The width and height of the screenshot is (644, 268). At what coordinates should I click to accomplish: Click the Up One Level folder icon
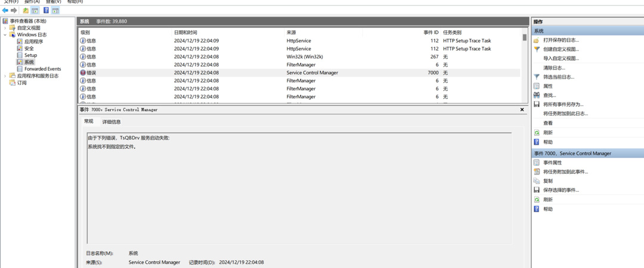(x=26, y=11)
